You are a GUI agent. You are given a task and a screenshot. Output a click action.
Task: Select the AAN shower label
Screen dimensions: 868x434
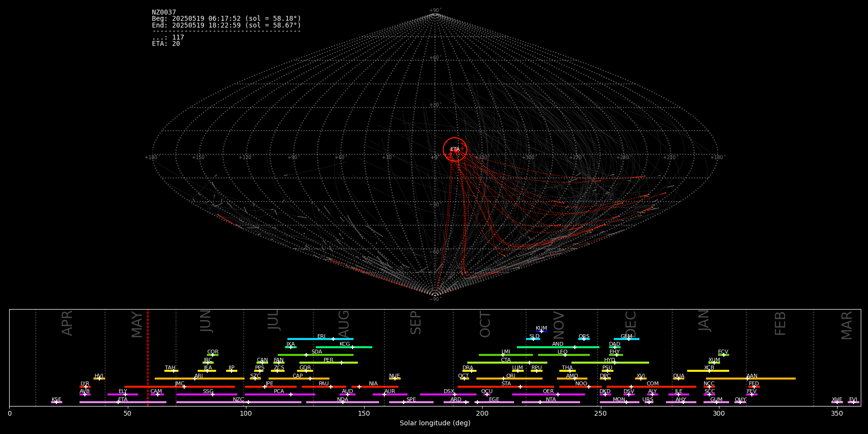[x=752, y=376]
